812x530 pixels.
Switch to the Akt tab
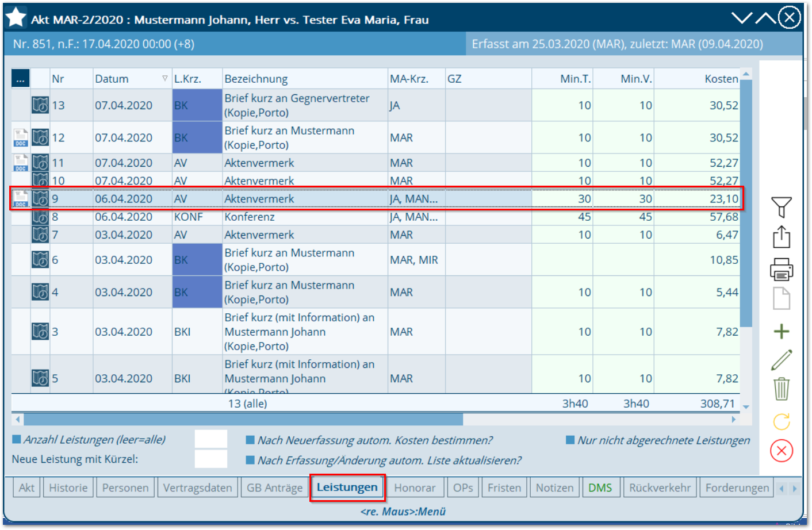tap(26, 488)
